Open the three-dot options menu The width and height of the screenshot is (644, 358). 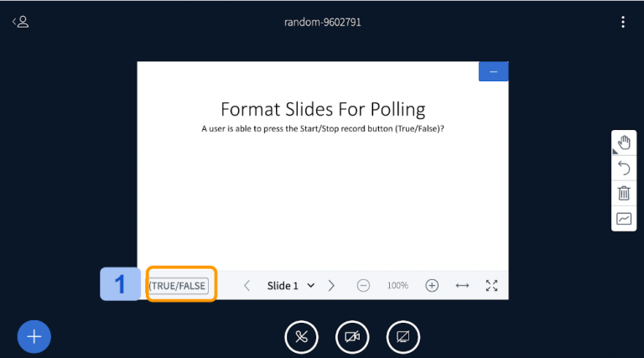coord(622,22)
